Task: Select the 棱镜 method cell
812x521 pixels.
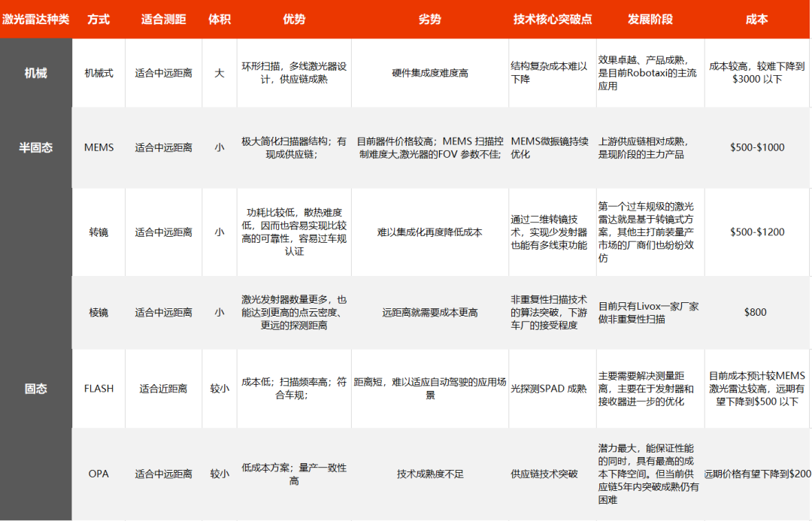Action: [98, 312]
